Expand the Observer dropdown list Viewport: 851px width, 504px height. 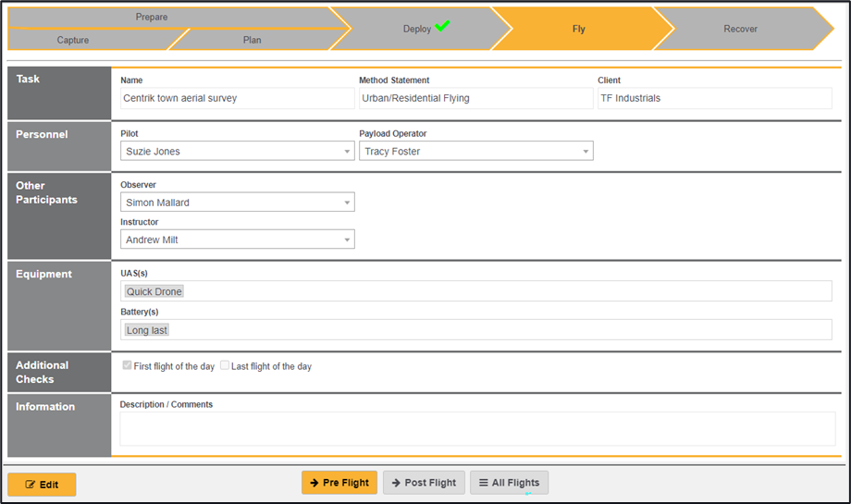tap(237, 203)
